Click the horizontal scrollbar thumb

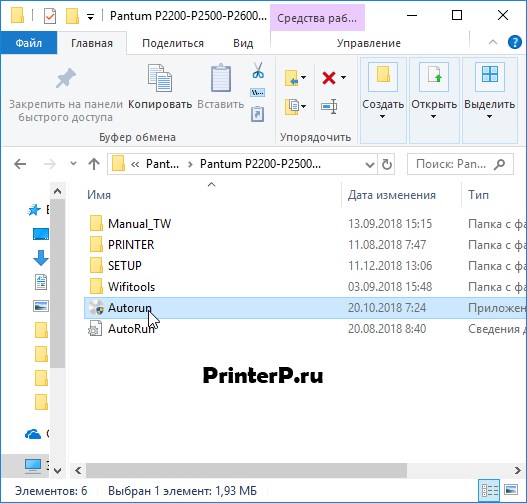click(x=246, y=470)
